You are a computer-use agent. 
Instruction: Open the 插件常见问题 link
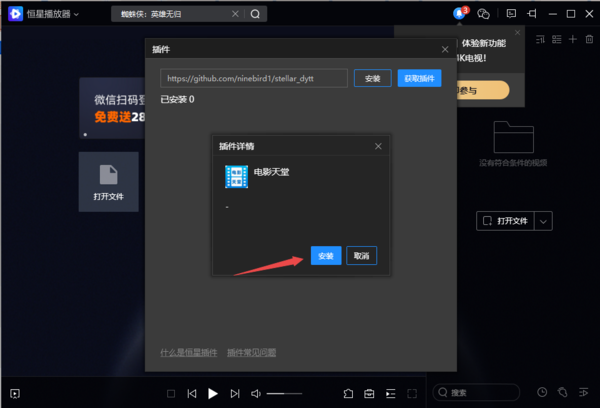[251, 353]
